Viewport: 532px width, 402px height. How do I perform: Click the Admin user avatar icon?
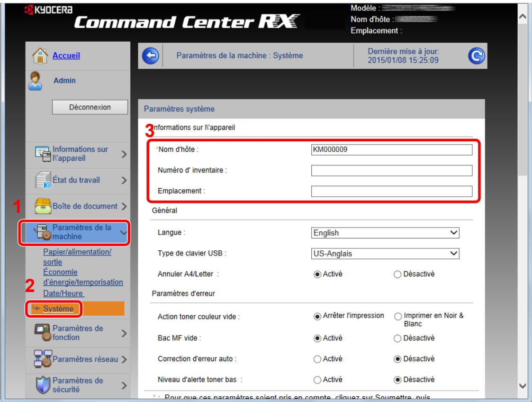click(x=35, y=81)
